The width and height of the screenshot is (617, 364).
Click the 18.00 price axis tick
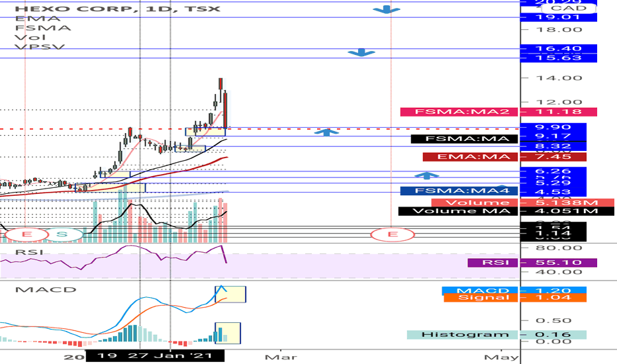559,30
